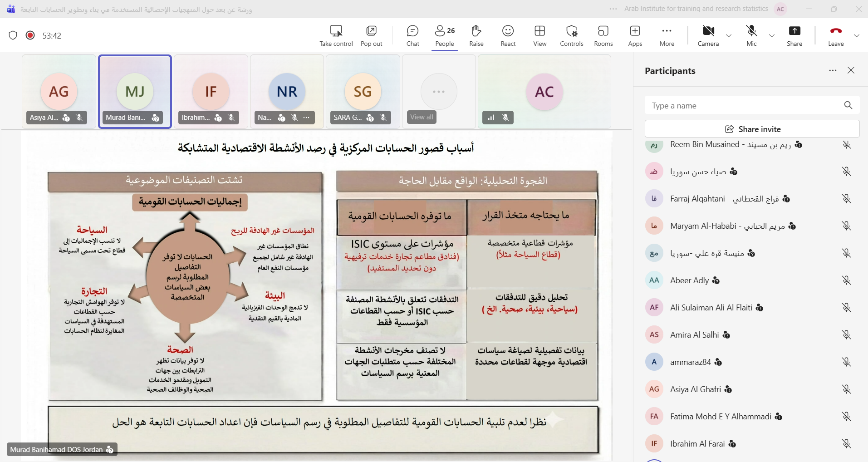Raise your hand in the meeting
Image resolution: width=868 pixels, height=462 pixels.
coord(476,35)
